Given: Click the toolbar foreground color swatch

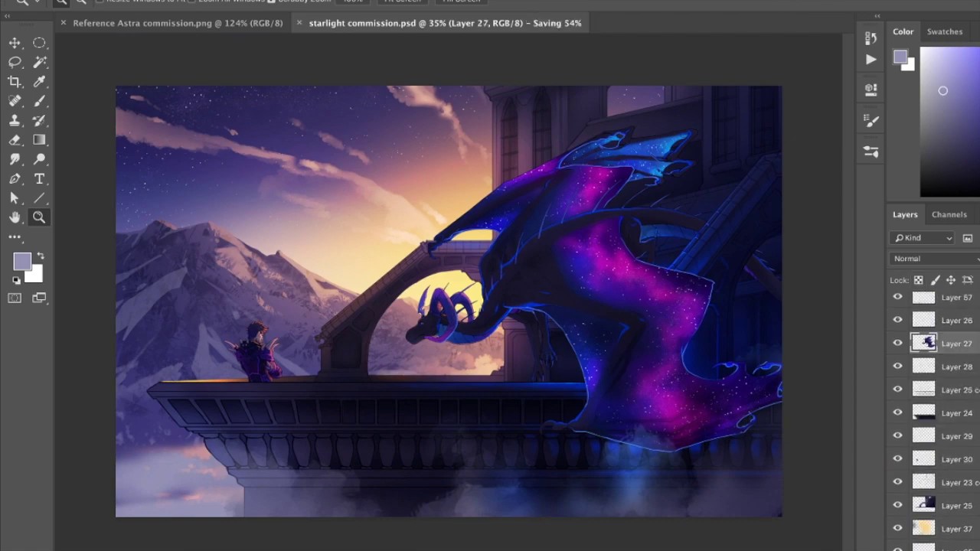Looking at the screenshot, I should tap(21, 261).
